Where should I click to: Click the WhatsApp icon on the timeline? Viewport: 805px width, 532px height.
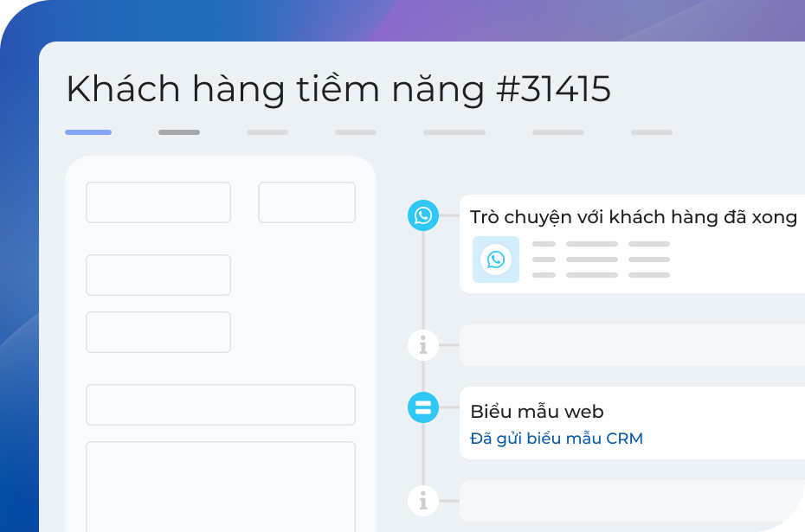(x=423, y=216)
